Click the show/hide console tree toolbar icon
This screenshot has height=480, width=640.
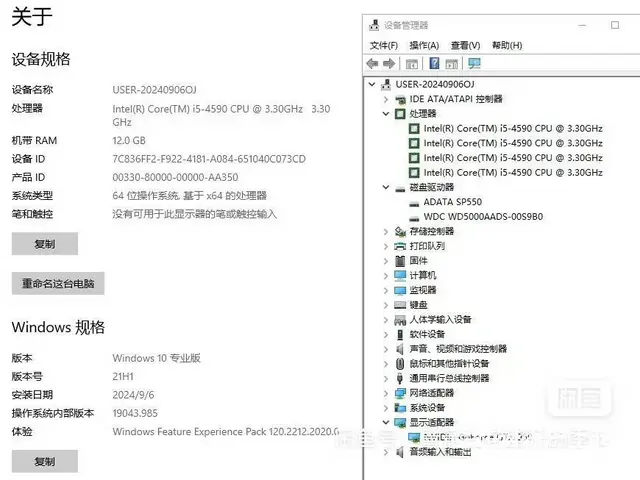pos(411,64)
